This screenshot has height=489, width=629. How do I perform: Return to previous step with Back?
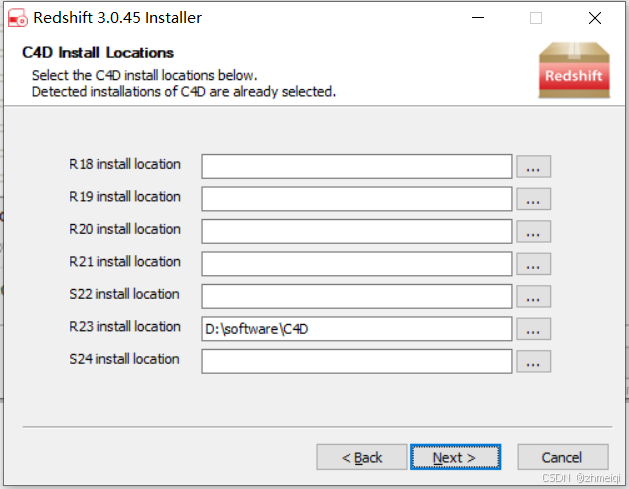[x=361, y=457]
